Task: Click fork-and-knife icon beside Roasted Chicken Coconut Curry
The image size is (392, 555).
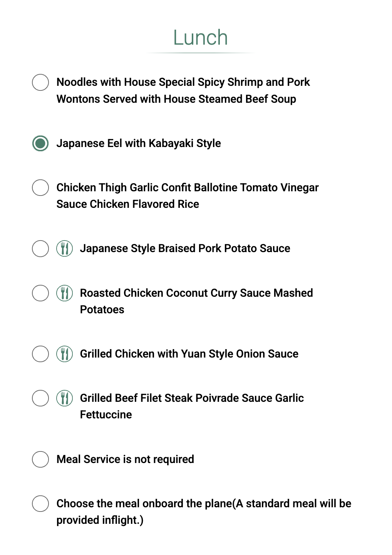Action: 65,293
